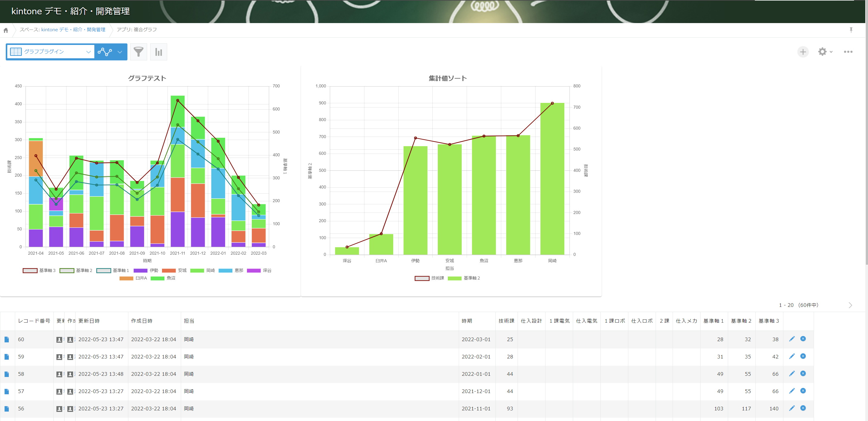Open the filter funnel icon

pyautogui.click(x=138, y=52)
